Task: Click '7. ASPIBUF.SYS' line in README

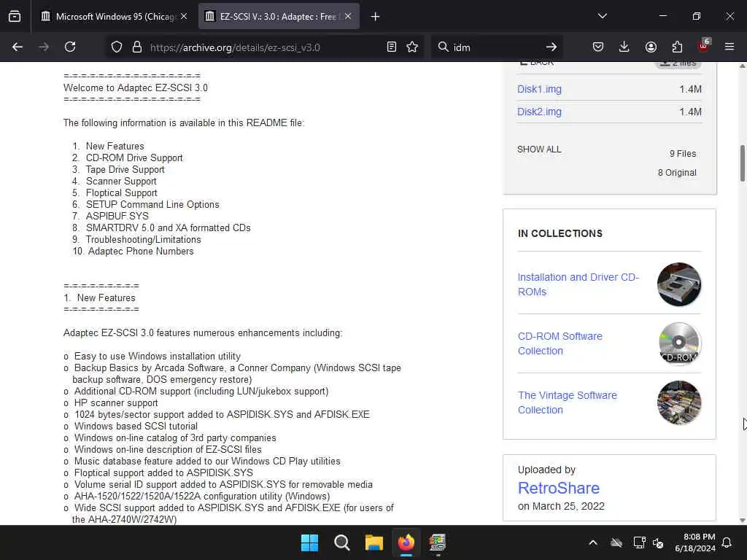Action: click(x=111, y=216)
